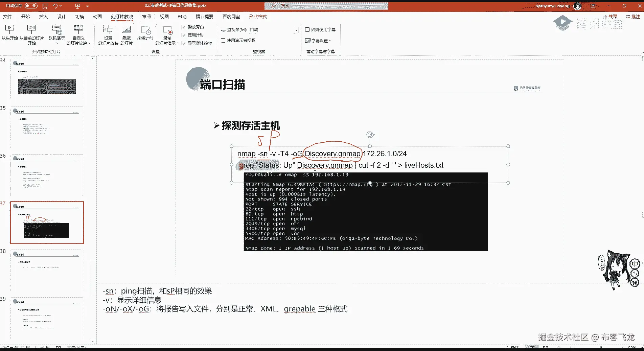Click the nmap -sn command line text
Screen dimensions: 644x351
point(322,154)
